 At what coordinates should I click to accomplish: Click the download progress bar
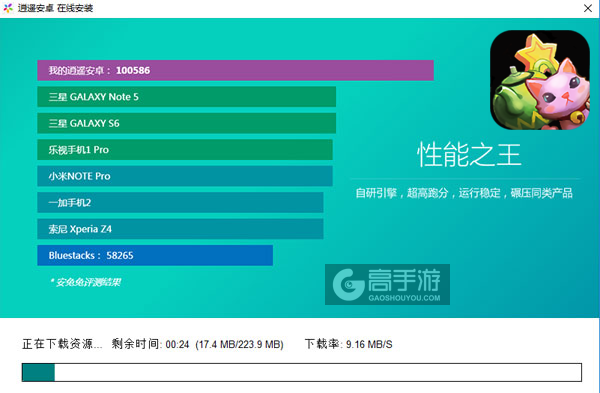click(x=302, y=372)
